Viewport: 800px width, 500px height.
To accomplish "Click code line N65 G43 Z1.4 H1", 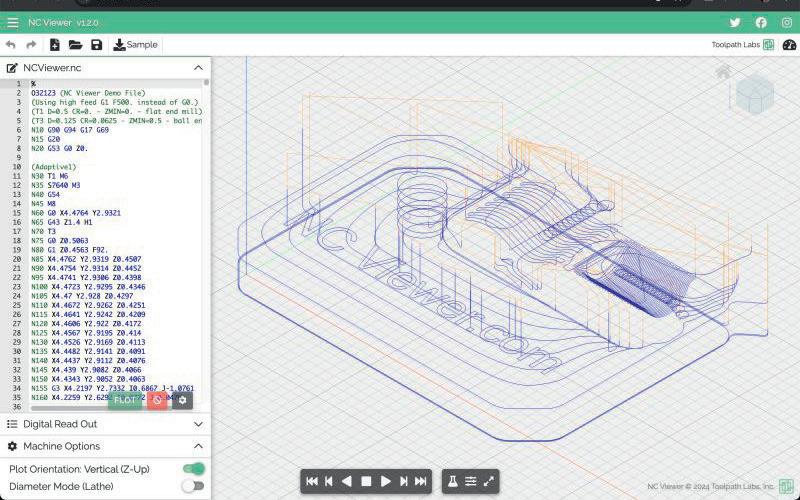I will click(x=62, y=222).
